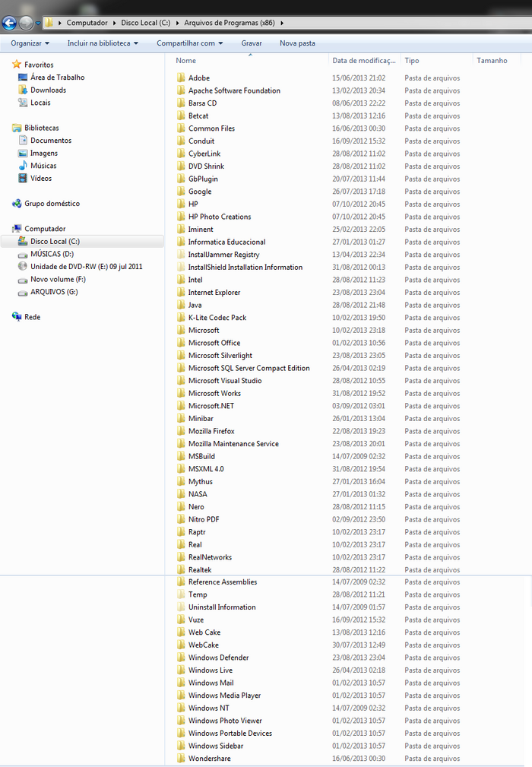Select the Mozilla Firefox folder icon
The height and width of the screenshot is (767, 532).
point(181,431)
